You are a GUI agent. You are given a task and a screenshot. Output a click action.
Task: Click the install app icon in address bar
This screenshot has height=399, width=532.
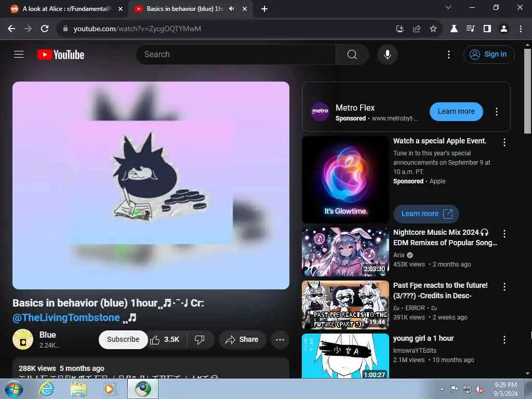click(400, 29)
